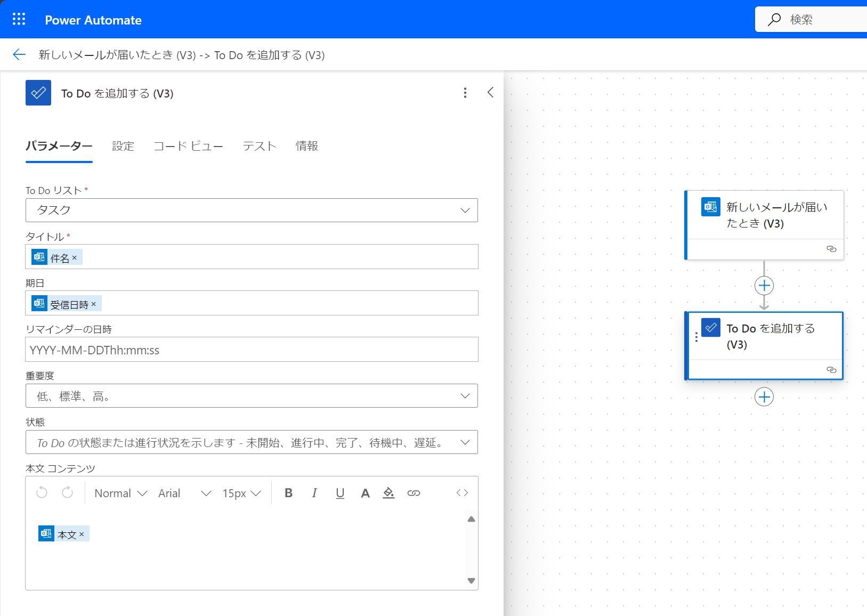Switch to the テスト tab

(260, 146)
